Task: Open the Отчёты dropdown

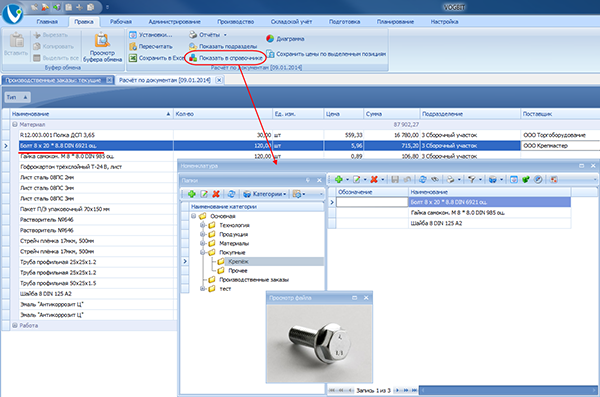Action: point(208,35)
